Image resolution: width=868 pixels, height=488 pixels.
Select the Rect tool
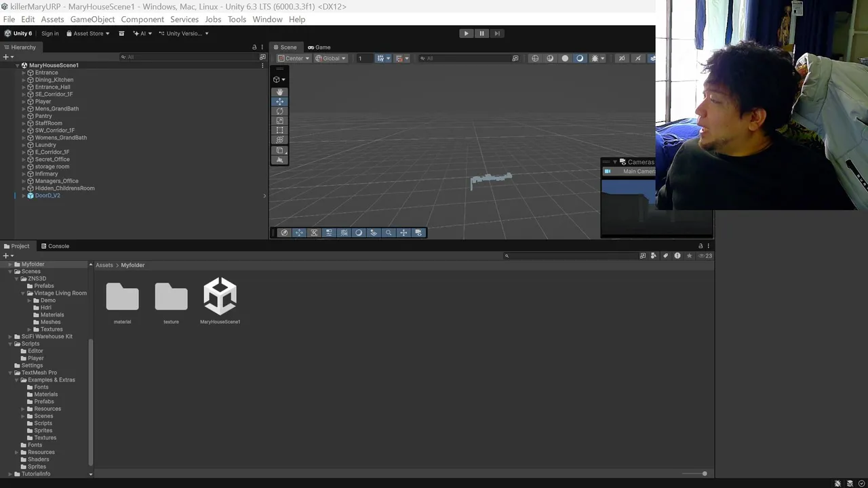(x=279, y=129)
